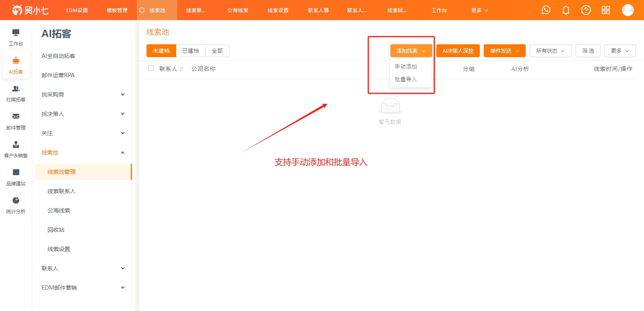This screenshot has width=644, height=311.
Task: Click the AI分析 column header
Action: 520,69
